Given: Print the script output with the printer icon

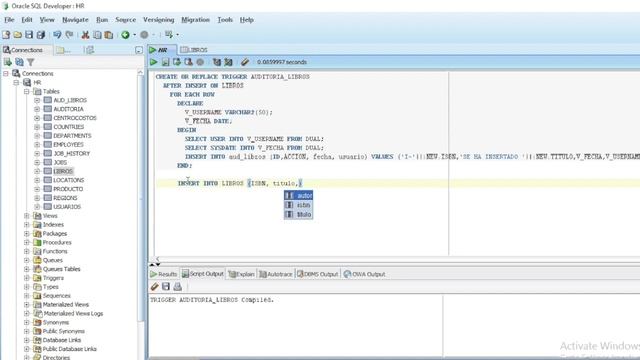Looking at the screenshot, I should (178, 287).
